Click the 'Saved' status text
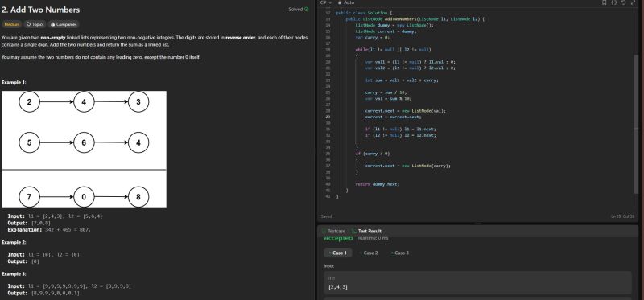Image resolution: width=644 pixels, height=300 pixels. [326, 216]
